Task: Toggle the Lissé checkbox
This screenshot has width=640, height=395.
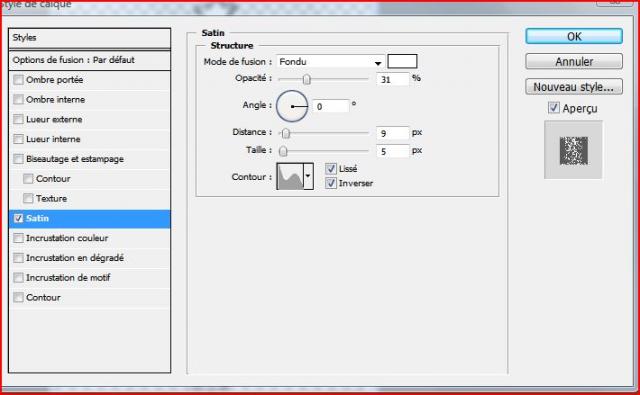Action: [331, 169]
